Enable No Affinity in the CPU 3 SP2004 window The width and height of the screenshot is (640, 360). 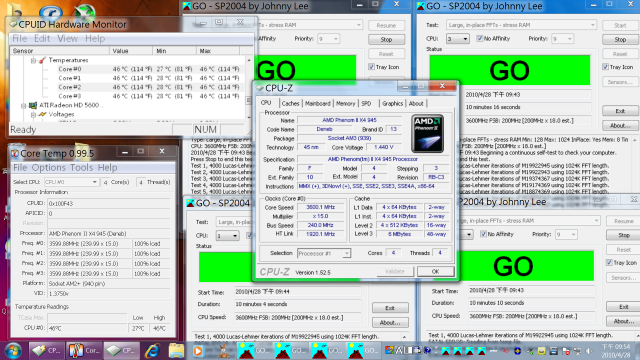[x=480, y=39]
